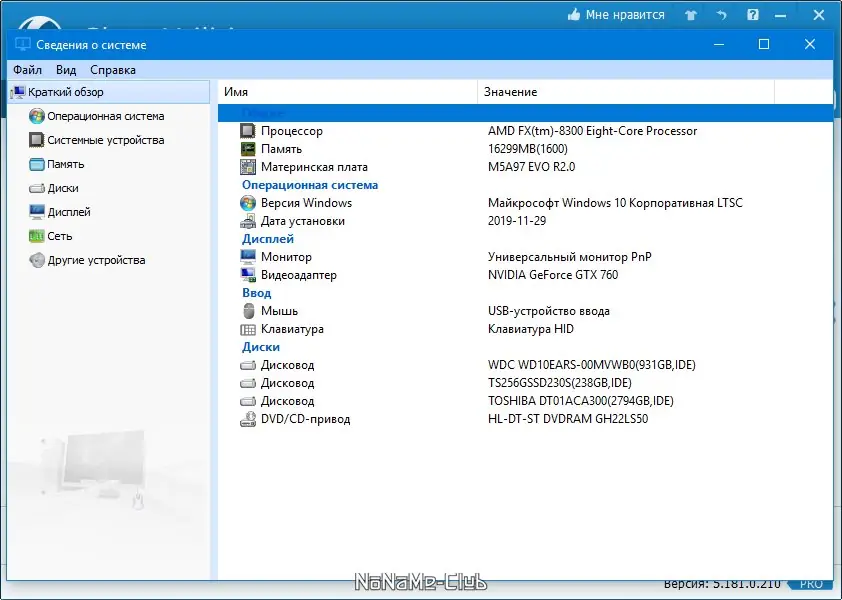Image resolution: width=842 pixels, height=600 pixels.
Task: Open the Память sidebar section
Action: pyautogui.click(x=66, y=164)
